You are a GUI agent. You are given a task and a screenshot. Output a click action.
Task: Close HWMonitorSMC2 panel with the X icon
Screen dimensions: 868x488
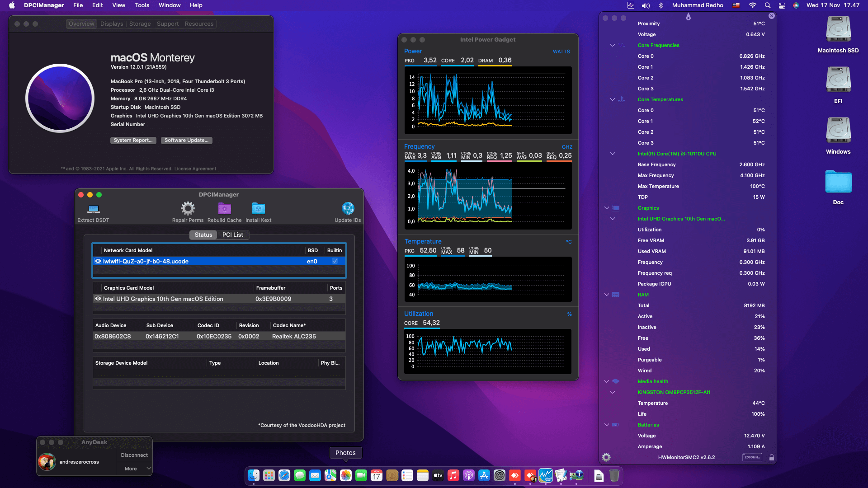772,16
